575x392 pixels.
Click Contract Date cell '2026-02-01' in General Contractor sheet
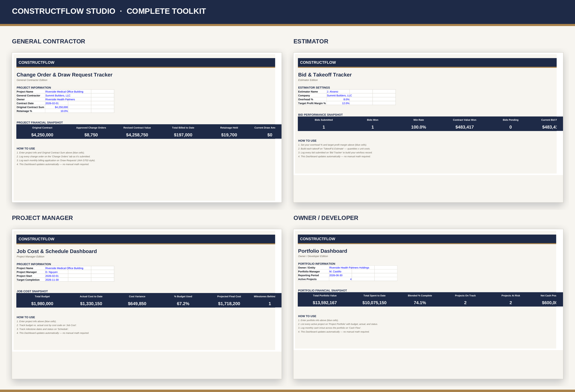click(57, 103)
